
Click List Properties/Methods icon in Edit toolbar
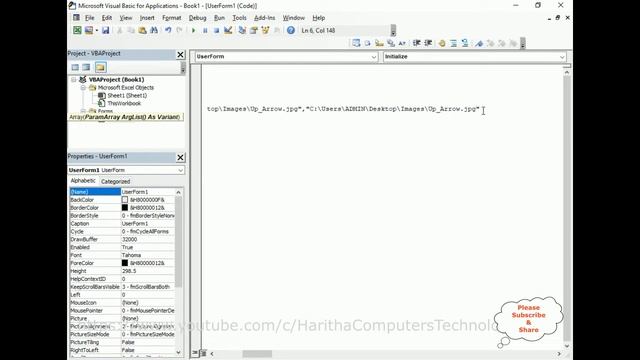tap(356, 43)
